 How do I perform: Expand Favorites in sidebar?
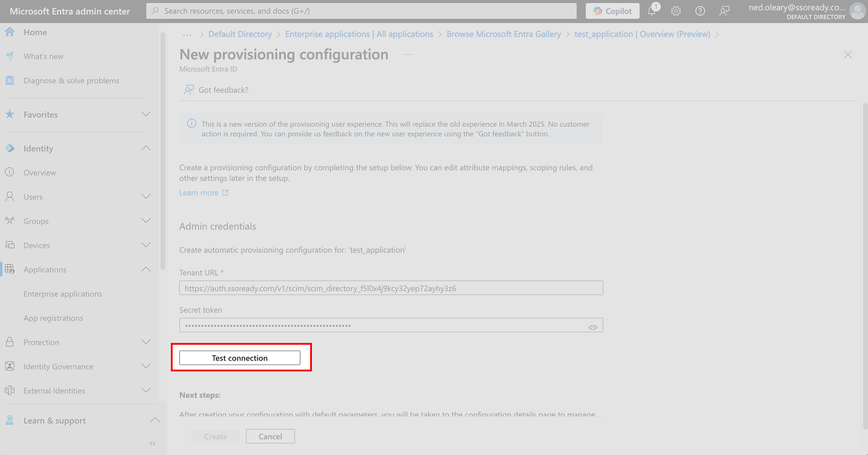(x=146, y=114)
